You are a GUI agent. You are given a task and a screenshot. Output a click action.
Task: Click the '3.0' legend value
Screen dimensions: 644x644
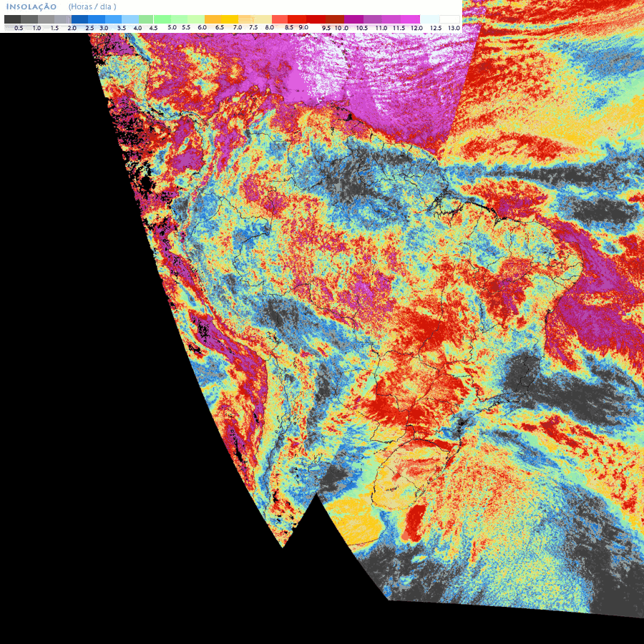tap(104, 29)
